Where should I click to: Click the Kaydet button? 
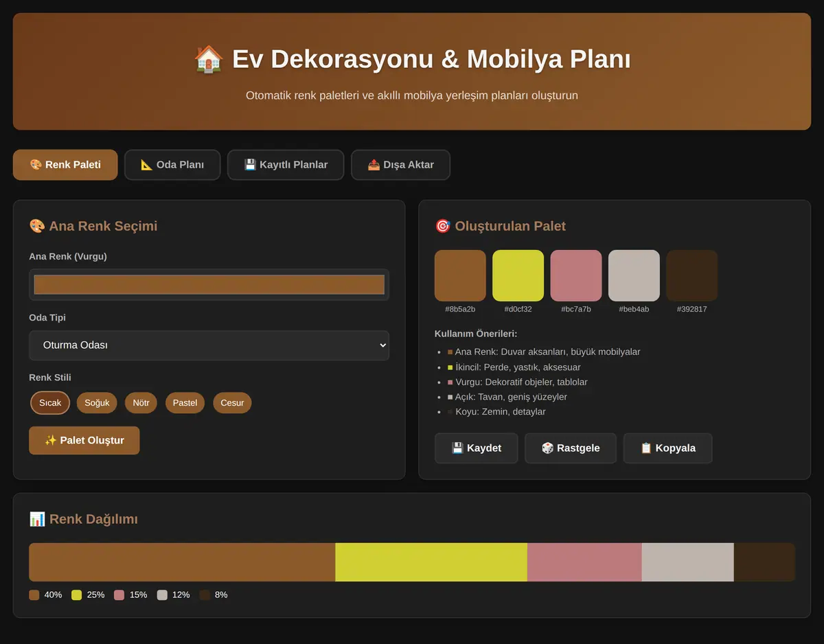point(476,448)
